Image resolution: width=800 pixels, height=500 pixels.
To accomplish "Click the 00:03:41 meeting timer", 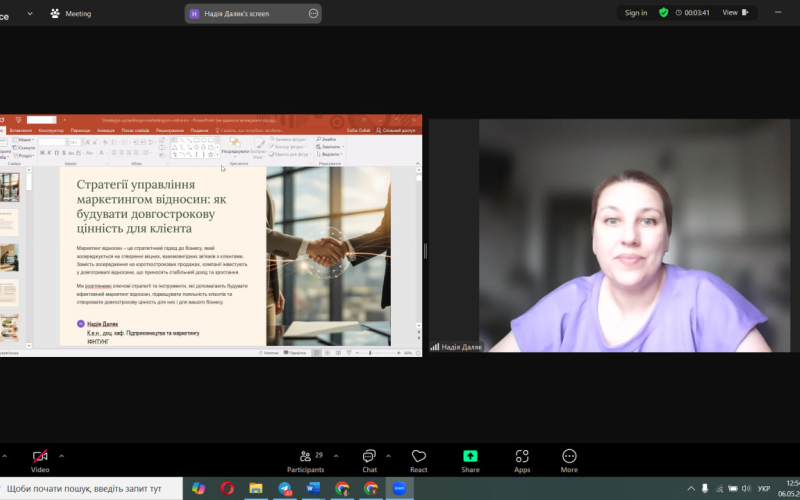I will coord(693,13).
